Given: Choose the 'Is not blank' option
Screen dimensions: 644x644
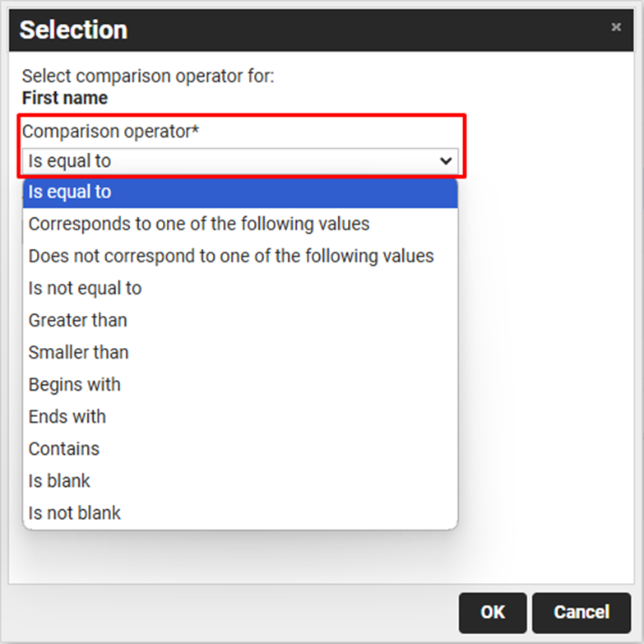Looking at the screenshot, I should click(75, 512).
